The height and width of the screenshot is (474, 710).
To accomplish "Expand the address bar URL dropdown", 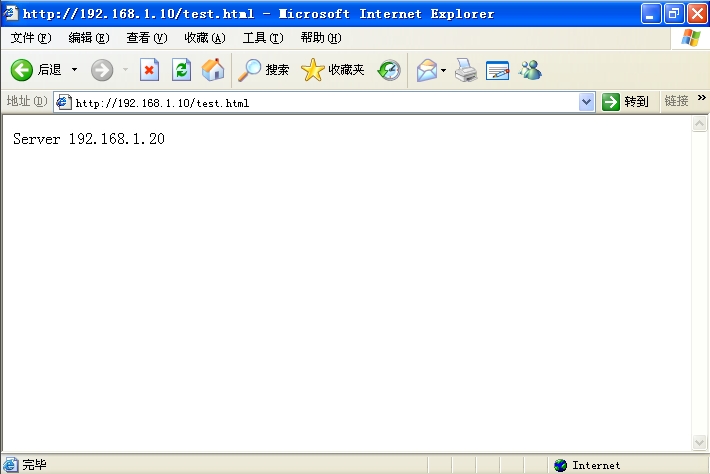I will pos(587,102).
